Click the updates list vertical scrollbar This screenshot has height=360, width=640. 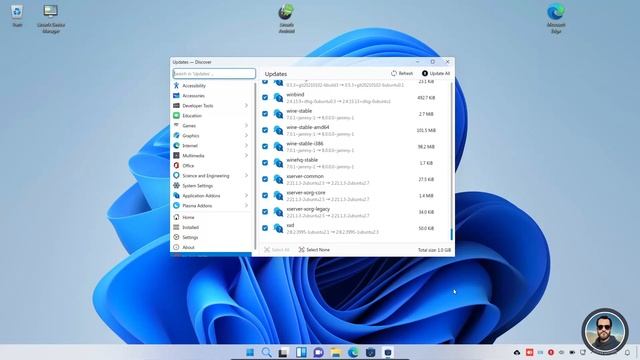(451, 161)
